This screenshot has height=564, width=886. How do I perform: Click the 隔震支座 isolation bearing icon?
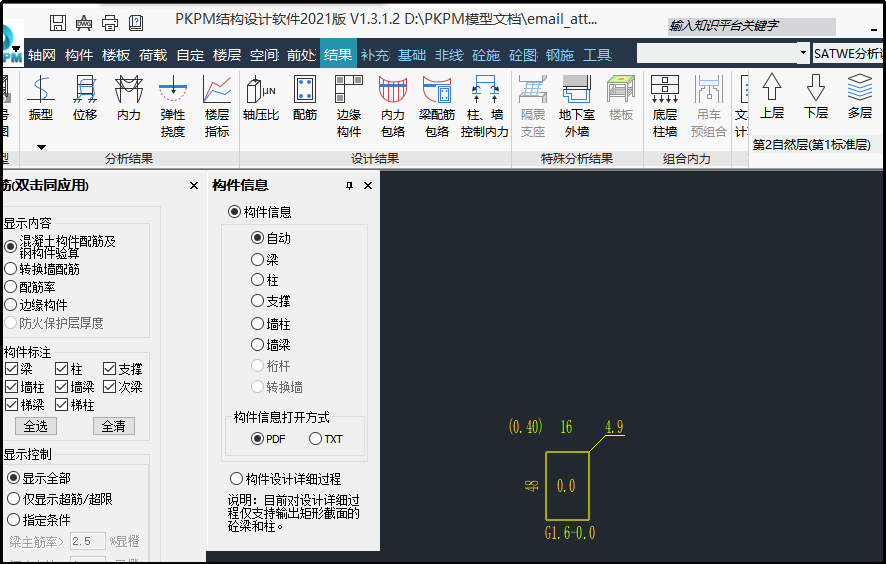pyautogui.click(x=533, y=107)
